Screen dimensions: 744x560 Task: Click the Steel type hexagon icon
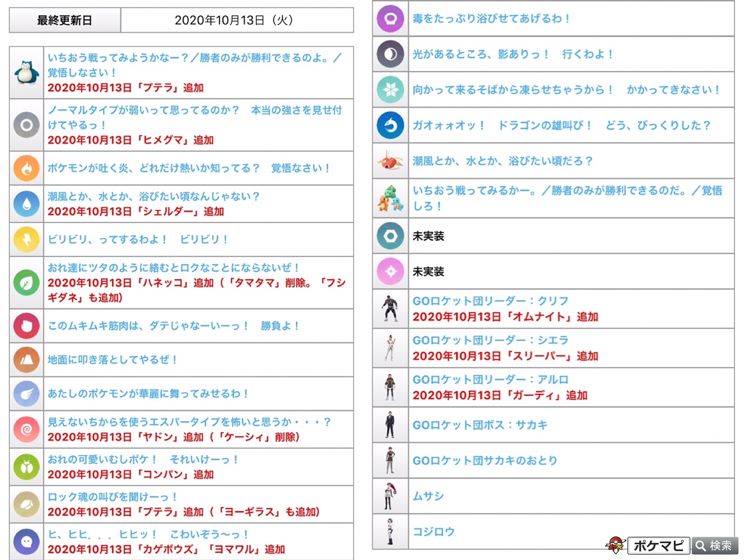pos(391,236)
